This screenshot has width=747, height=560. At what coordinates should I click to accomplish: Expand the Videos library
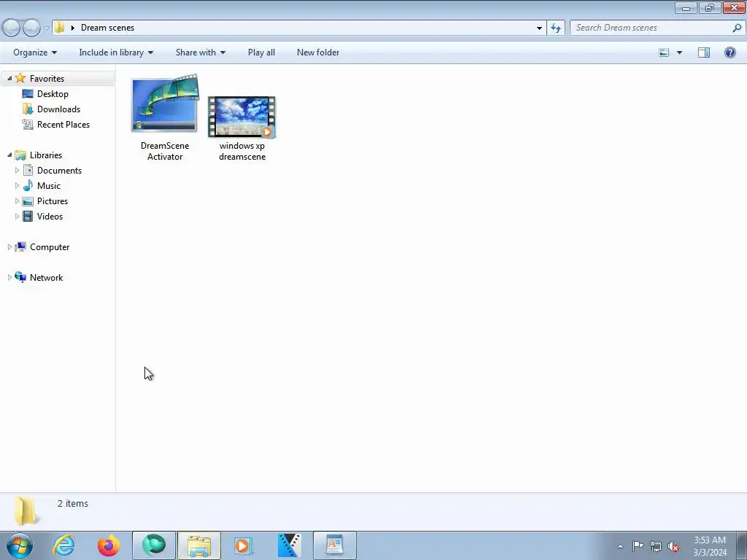(18, 216)
